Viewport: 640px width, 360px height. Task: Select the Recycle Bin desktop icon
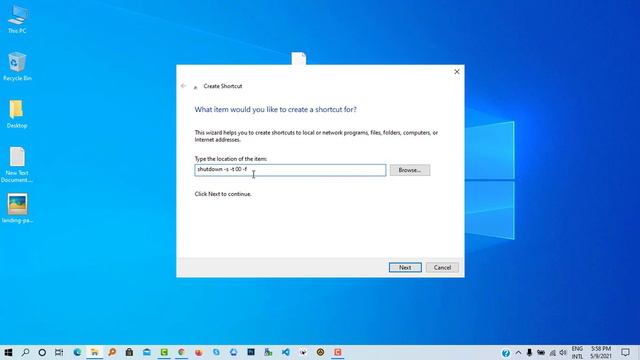[x=17, y=66]
